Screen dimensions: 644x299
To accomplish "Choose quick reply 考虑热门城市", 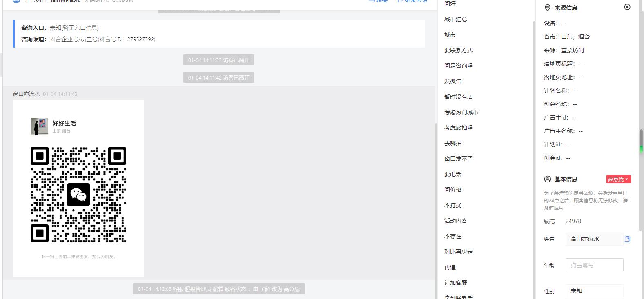I will 461,112.
